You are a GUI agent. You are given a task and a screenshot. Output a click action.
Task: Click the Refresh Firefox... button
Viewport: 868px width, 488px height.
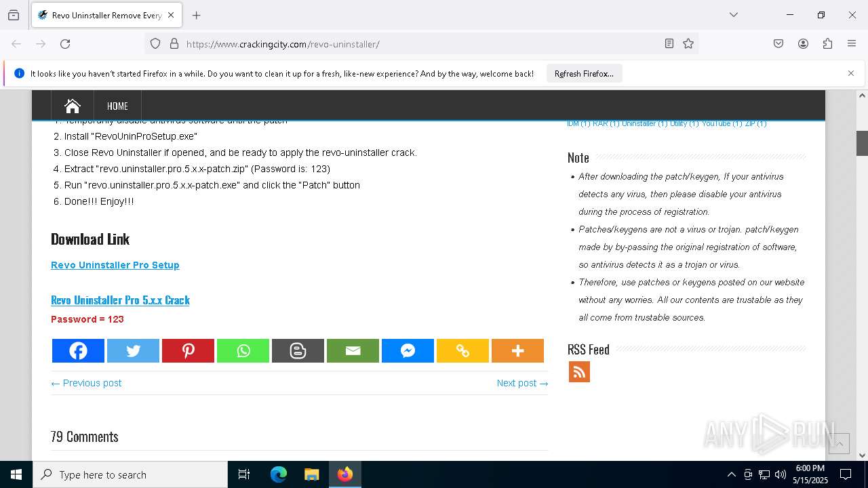pyautogui.click(x=584, y=73)
